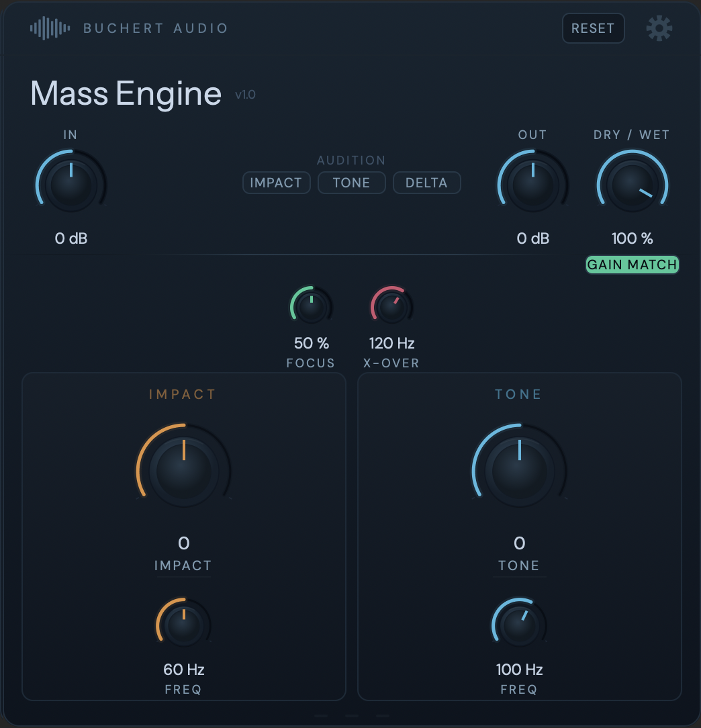Select the DRY / WET mix knob
Image resolution: width=701 pixels, height=728 pixels.
[632, 182]
